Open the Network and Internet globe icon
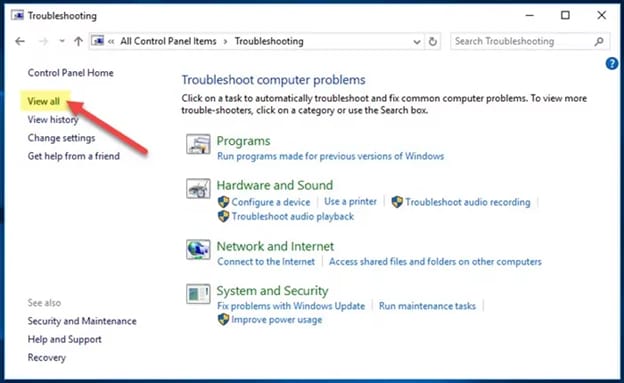Image resolution: width=624 pixels, height=383 pixels. pyautogui.click(x=198, y=250)
